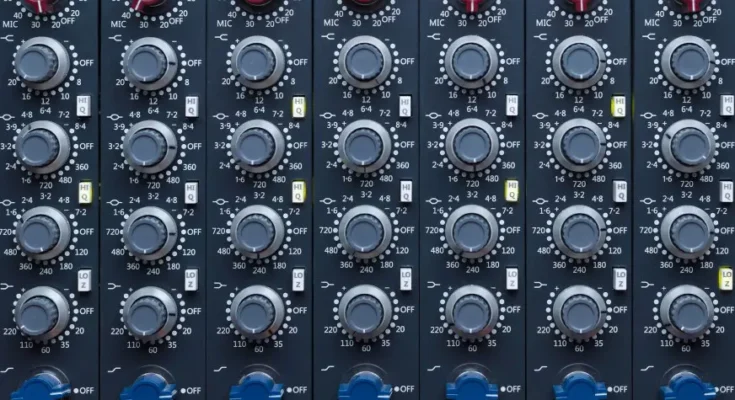Touch the 6·4 high-mid knob on second channel
The height and width of the screenshot is (400, 735).
pos(150,147)
